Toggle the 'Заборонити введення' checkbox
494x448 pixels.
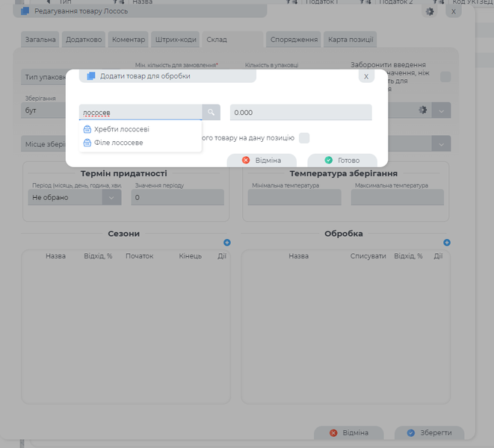click(445, 76)
